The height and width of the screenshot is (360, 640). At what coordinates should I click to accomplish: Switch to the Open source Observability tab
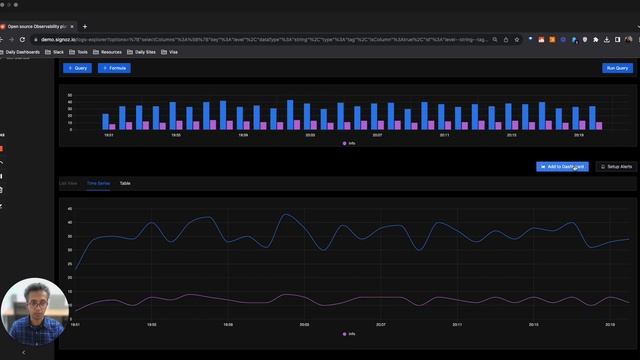point(37,27)
